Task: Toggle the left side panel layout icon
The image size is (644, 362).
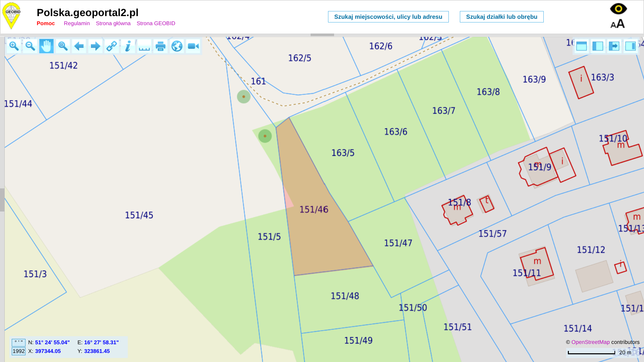Action: click(x=598, y=46)
